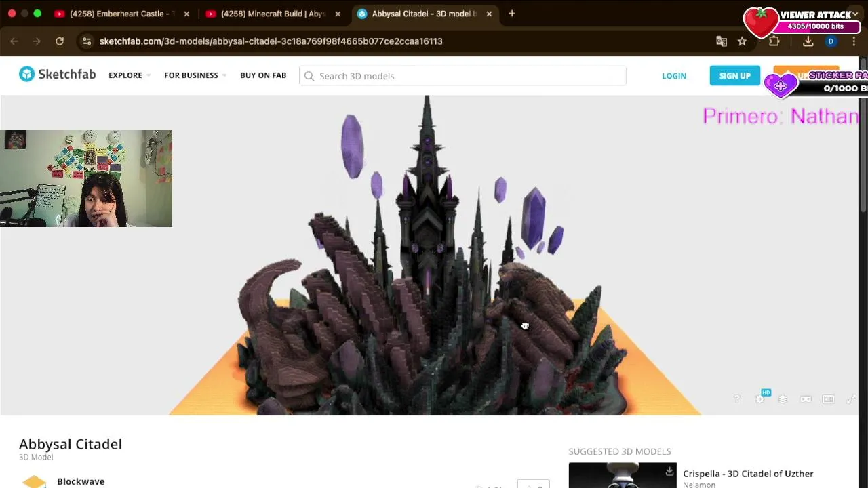Switch on theater mode in the viewer
Image resolution: width=868 pixels, height=488 pixels.
point(828,399)
